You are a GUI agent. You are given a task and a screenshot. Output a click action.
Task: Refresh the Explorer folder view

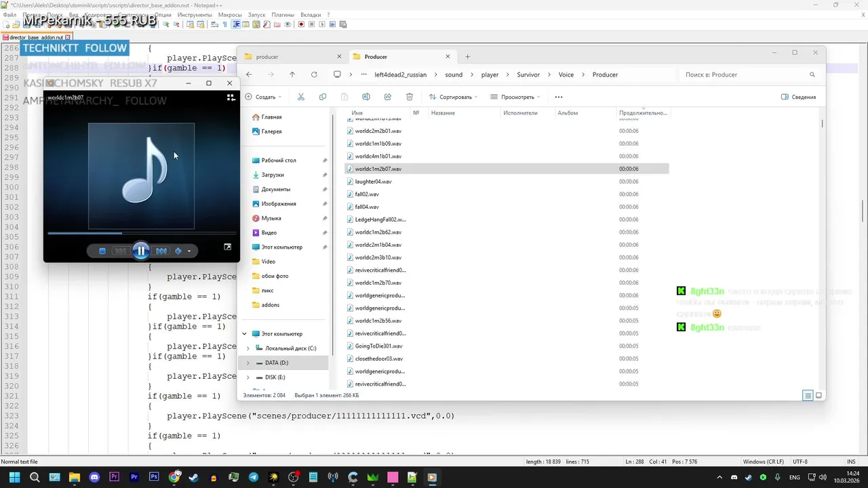[314, 75]
